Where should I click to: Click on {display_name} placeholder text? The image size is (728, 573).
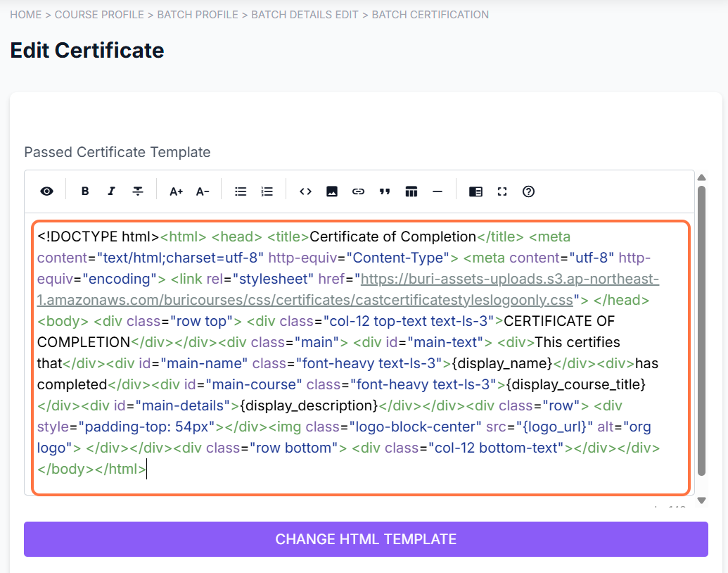pos(502,363)
